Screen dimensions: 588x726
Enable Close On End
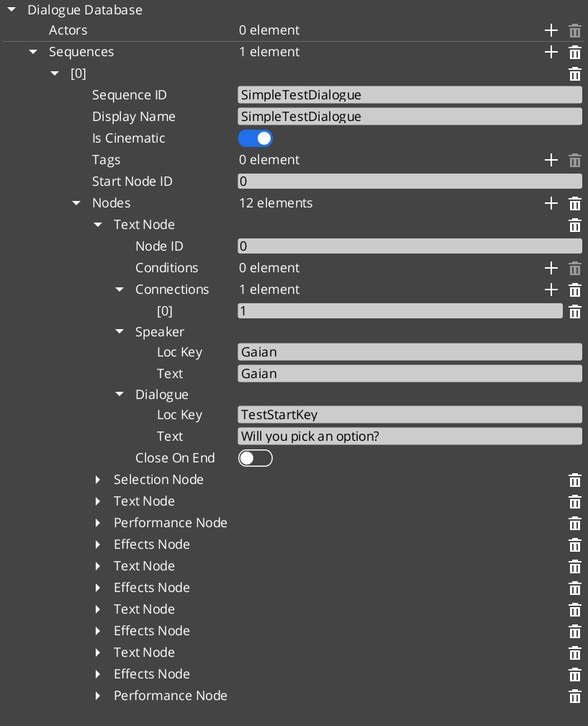255,457
